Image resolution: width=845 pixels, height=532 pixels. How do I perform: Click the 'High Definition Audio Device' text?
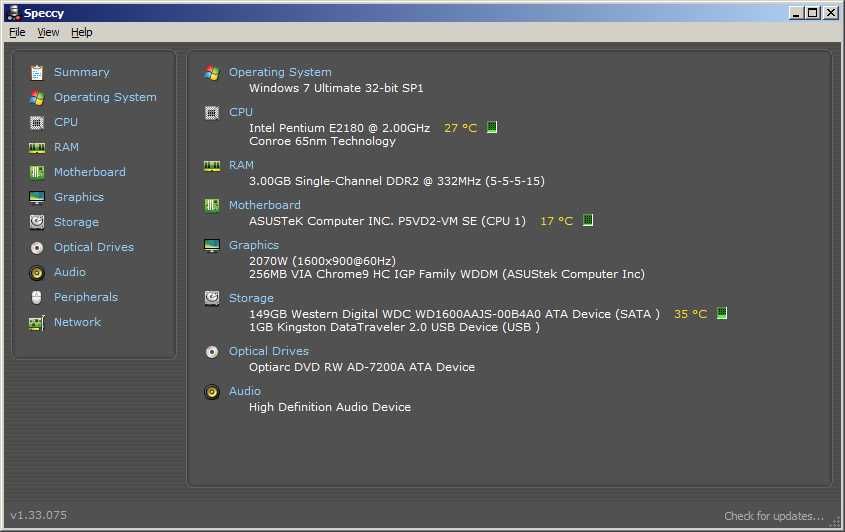(330, 407)
